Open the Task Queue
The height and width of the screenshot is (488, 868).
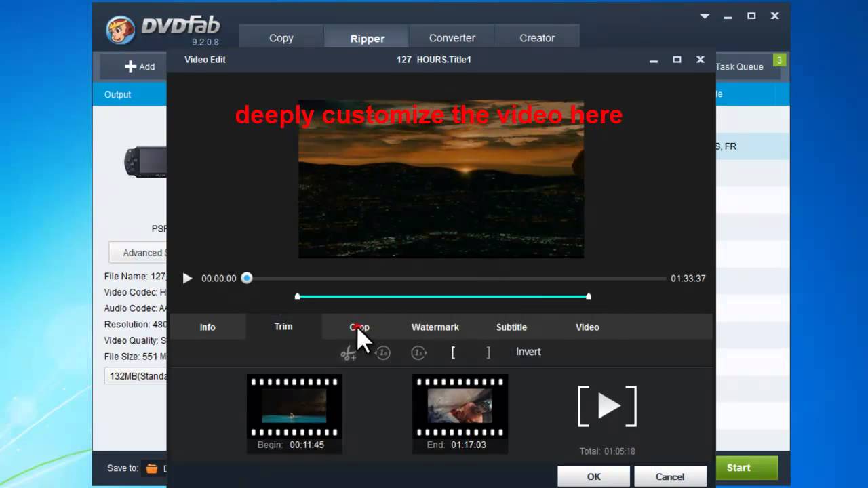(739, 66)
